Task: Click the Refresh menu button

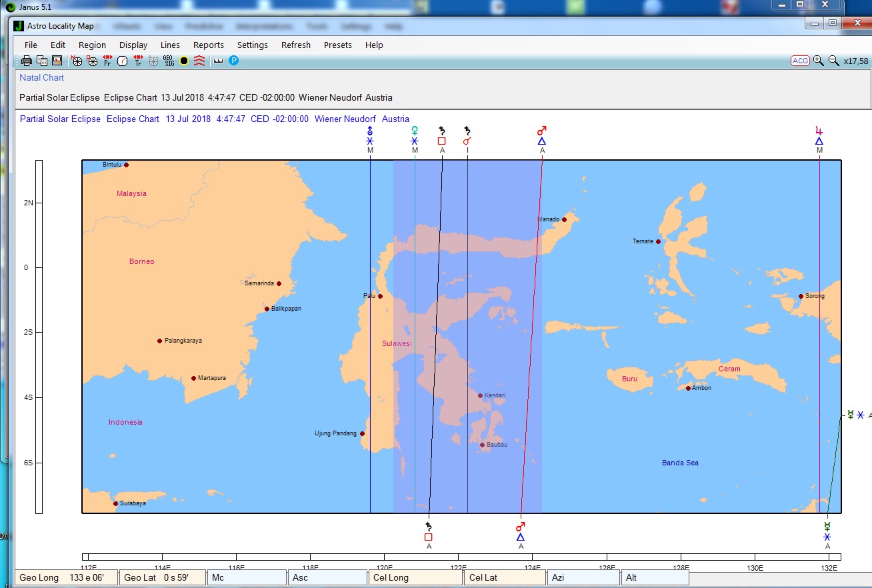Action: click(295, 45)
